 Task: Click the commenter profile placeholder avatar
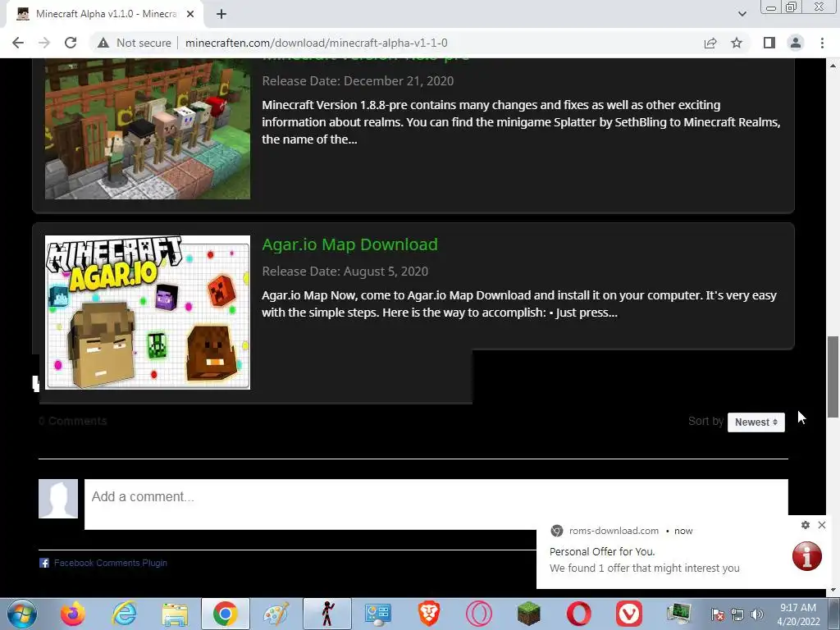[58, 499]
